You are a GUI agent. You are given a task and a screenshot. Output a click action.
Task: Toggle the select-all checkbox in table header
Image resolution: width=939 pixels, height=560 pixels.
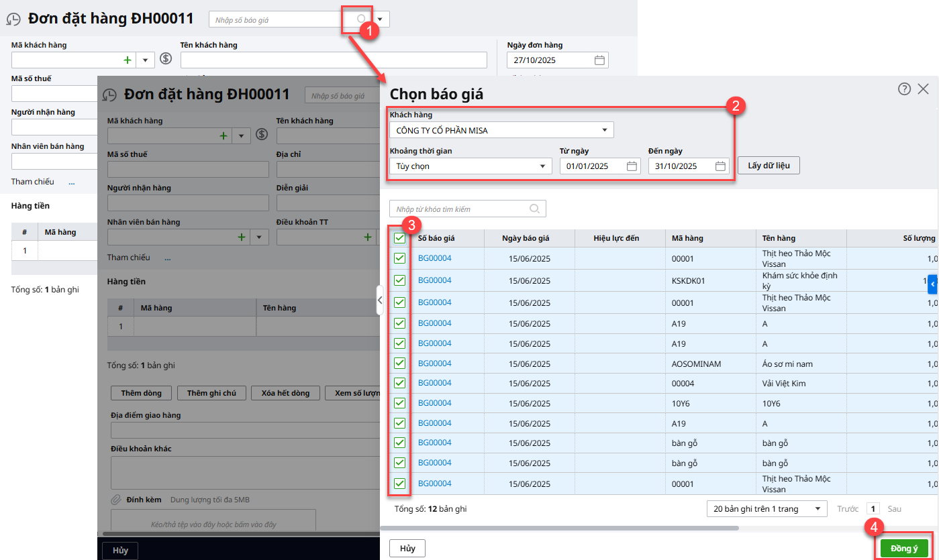(399, 238)
